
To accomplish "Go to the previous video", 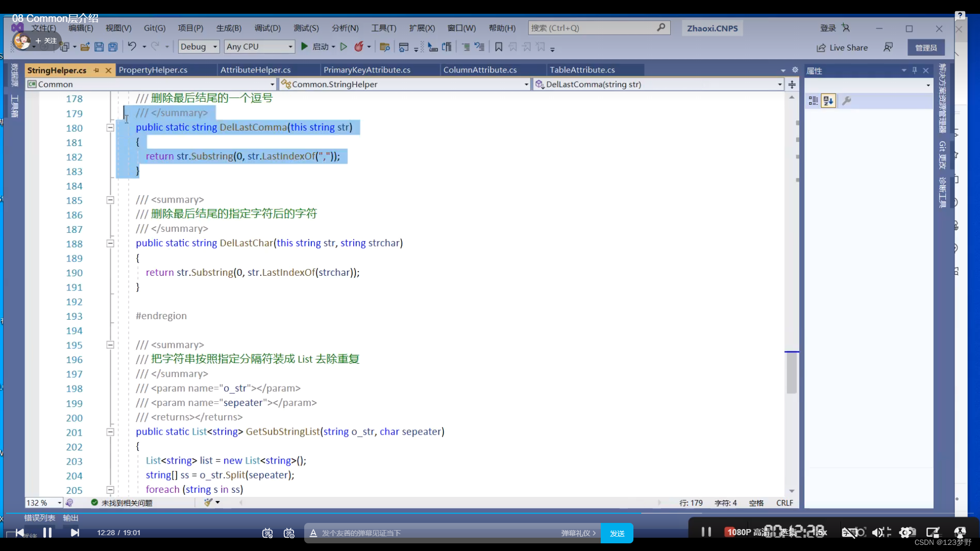I will [19, 533].
